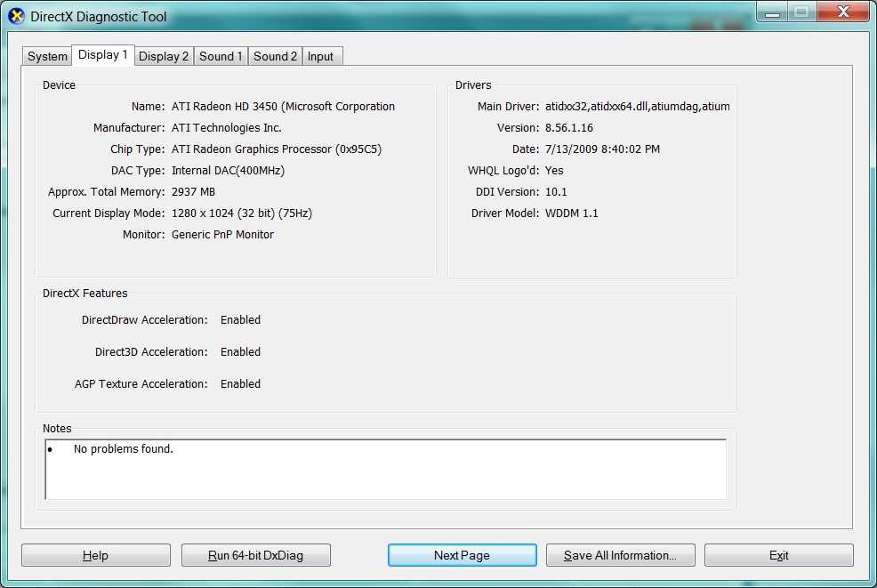Click the 'DirectDraw Acceleration:' label
The width and height of the screenshot is (877, 588).
144,319
